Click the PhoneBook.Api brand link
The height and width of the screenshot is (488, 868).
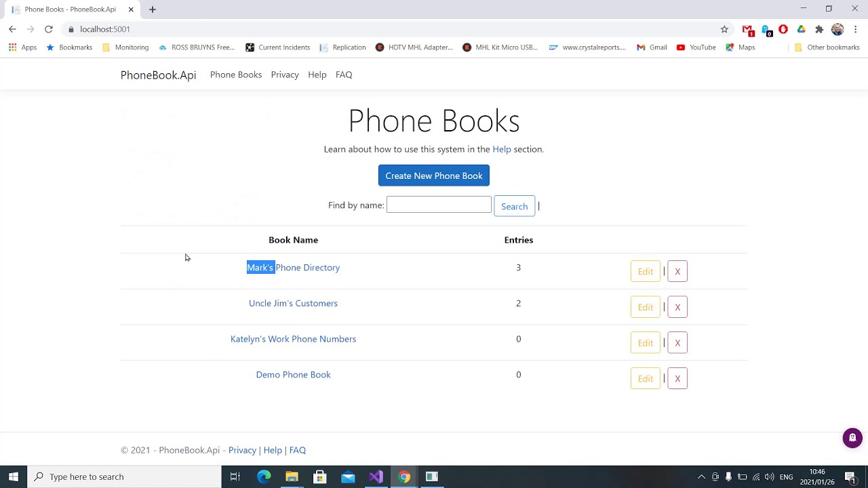click(x=158, y=75)
